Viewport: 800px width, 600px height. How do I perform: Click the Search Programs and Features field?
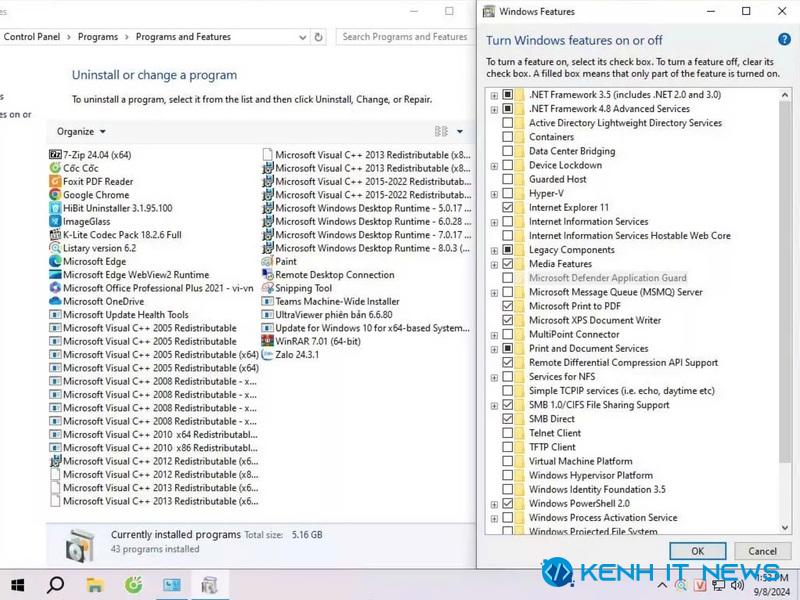coord(405,37)
